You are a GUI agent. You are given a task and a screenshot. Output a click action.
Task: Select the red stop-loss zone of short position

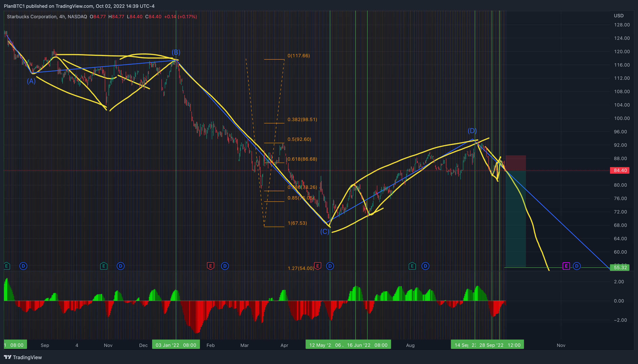pos(516,163)
